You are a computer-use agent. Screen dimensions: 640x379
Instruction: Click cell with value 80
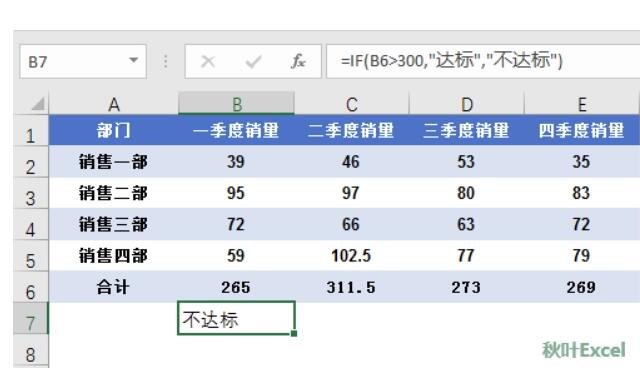pyautogui.click(x=467, y=193)
